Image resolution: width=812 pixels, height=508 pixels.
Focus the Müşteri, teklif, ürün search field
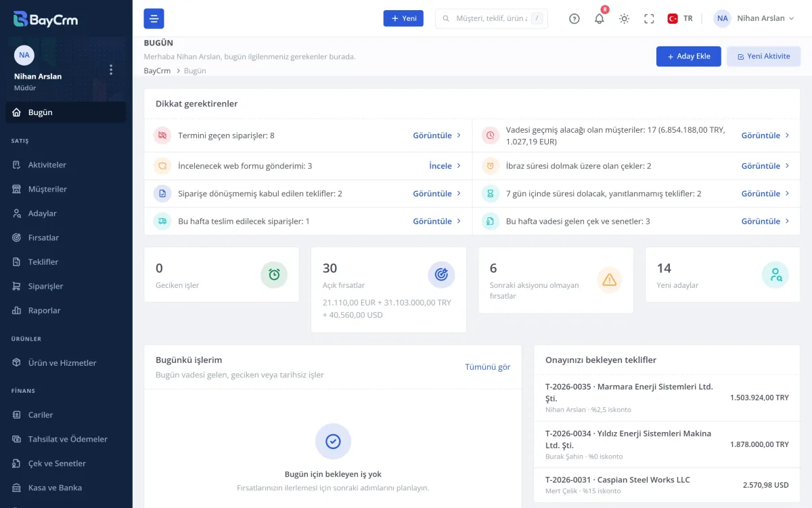coord(491,18)
